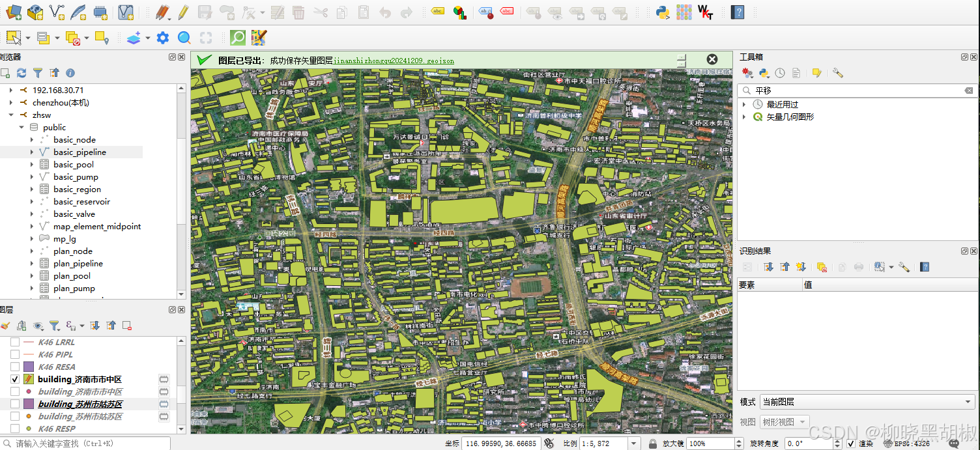980x450 pixels.
Task: Create a new virtual layer
Action: pos(126,12)
